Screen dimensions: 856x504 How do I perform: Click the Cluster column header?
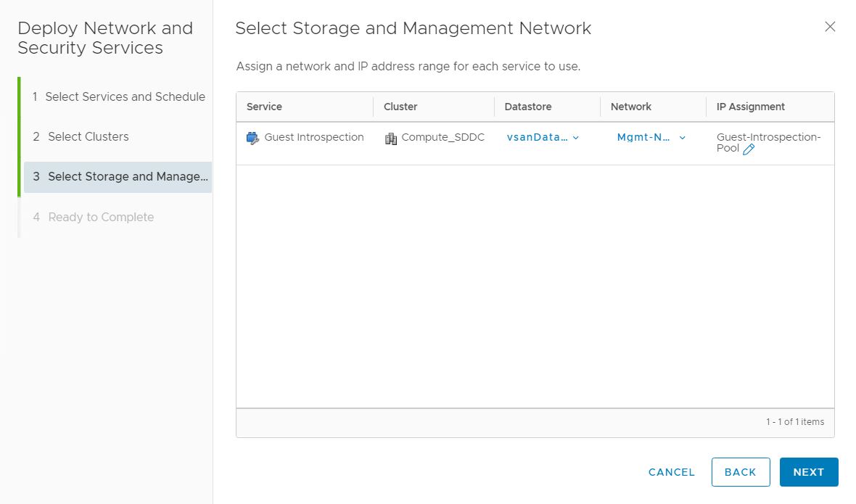coord(400,107)
